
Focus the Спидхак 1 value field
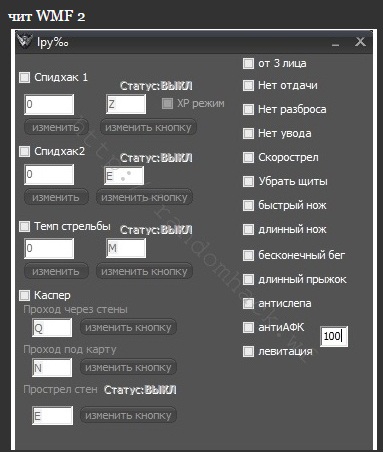(49, 104)
